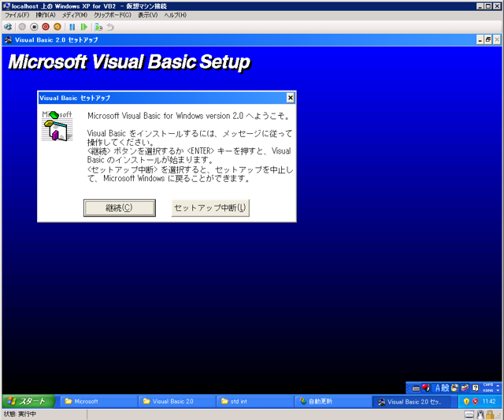504x420 pixels.
Task: Restore the Visual Basic 2.0 セットアップ window
Action: (x=488, y=40)
